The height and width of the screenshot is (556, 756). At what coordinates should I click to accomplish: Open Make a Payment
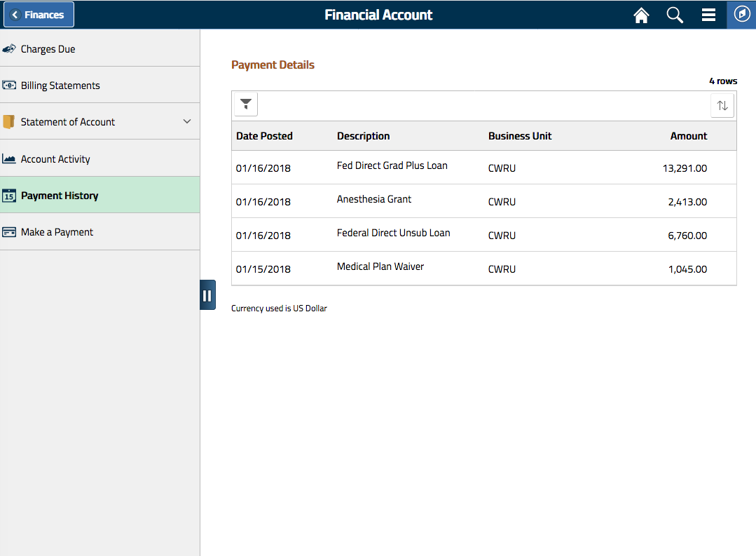99,232
